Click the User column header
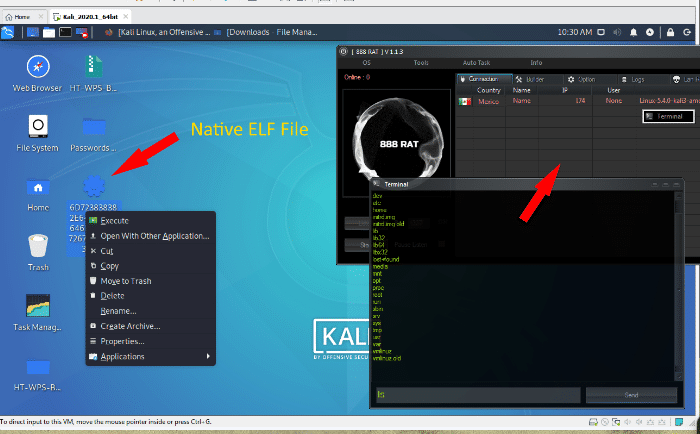 (614, 90)
